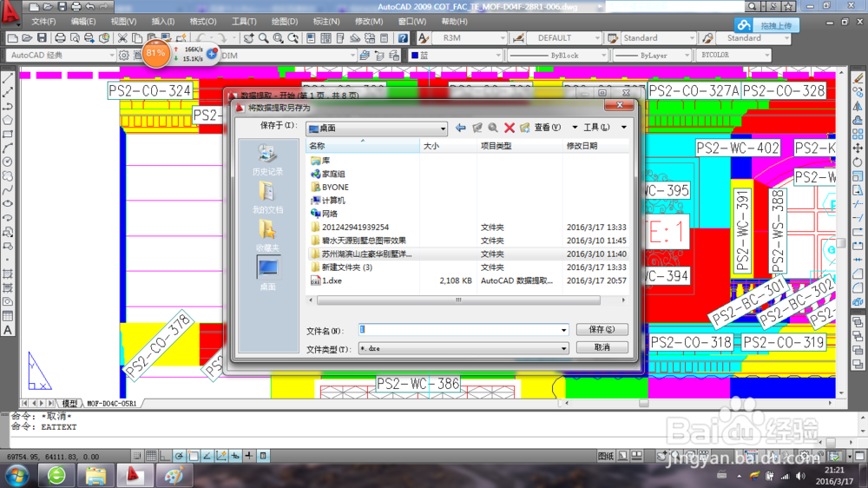Click the 取消 cancel button
The height and width of the screenshot is (488, 868).
(x=602, y=347)
